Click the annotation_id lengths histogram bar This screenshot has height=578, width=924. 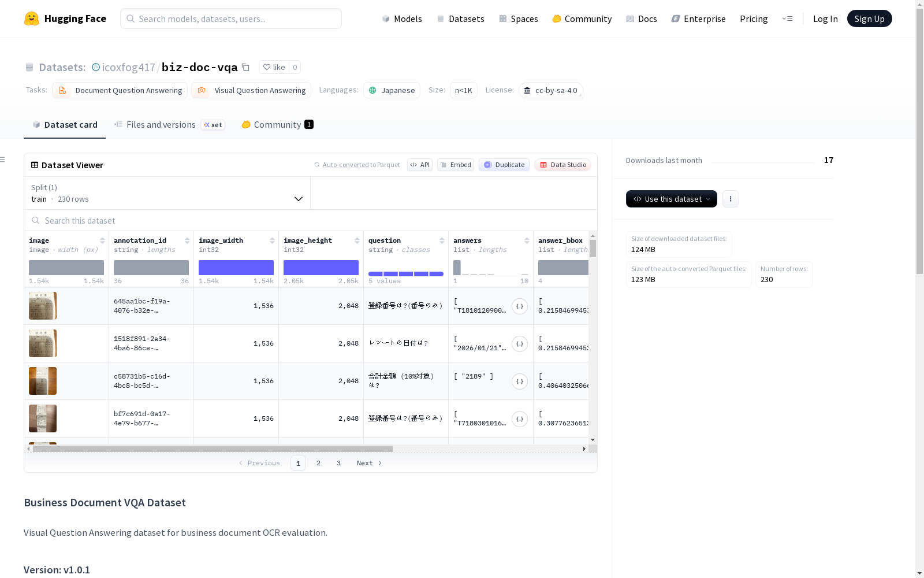(x=151, y=268)
